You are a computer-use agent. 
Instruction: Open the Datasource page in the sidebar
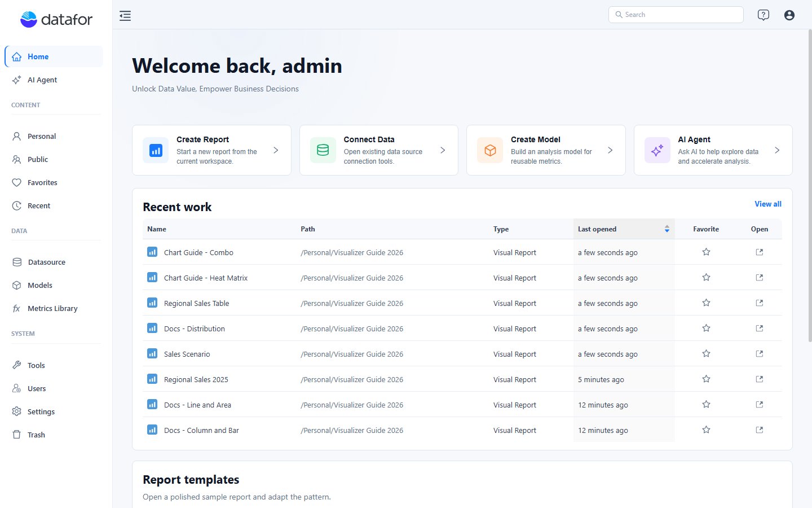coord(54,262)
